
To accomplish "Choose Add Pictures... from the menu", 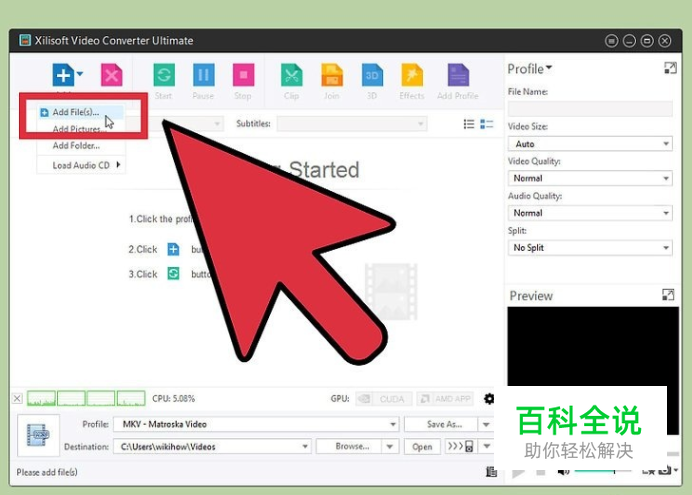I will tap(79, 129).
